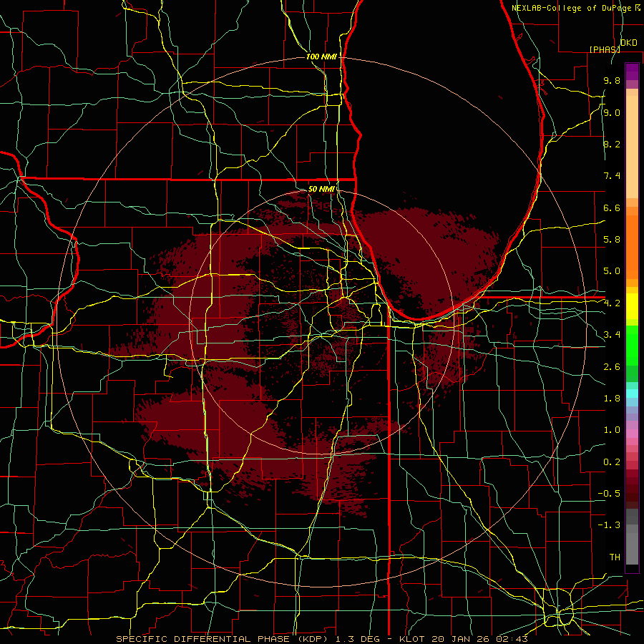
Task: Click the 1.0 color scale value
Action: click(x=612, y=430)
